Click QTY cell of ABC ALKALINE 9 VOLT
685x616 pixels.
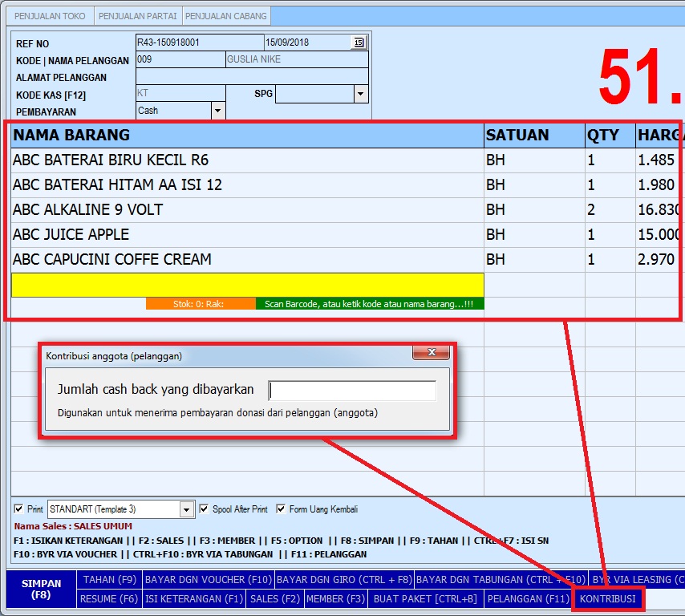click(x=610, y=210)
